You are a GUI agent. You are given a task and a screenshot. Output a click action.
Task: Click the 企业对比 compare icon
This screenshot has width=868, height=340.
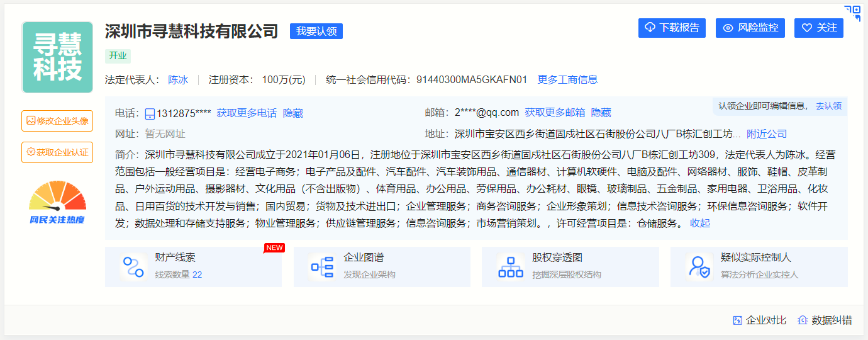click(x=738, y=320)
